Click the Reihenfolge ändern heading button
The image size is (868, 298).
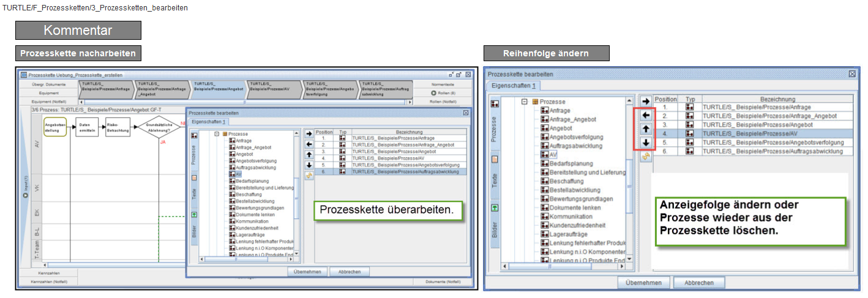pyautogui.click(x=546, y=53)
